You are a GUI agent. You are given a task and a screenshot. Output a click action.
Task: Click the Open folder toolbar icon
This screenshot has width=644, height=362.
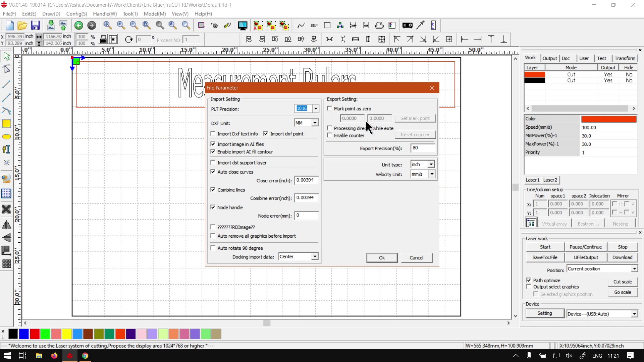(22, 25)
